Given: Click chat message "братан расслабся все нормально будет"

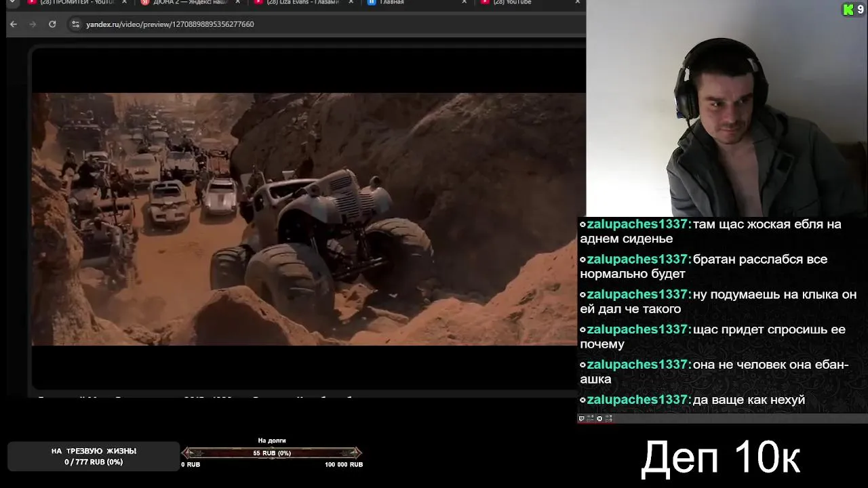Looking at the screenshot, I should (x=704, y=266).
